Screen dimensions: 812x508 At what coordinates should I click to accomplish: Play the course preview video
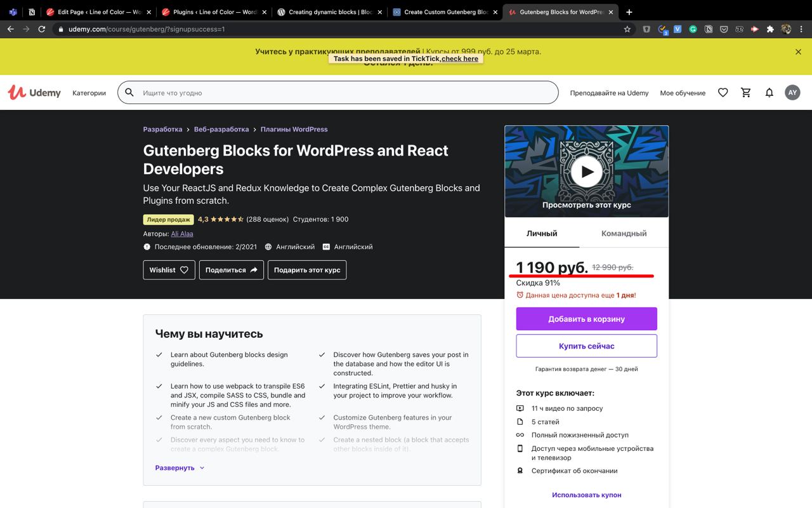[587, 171]
